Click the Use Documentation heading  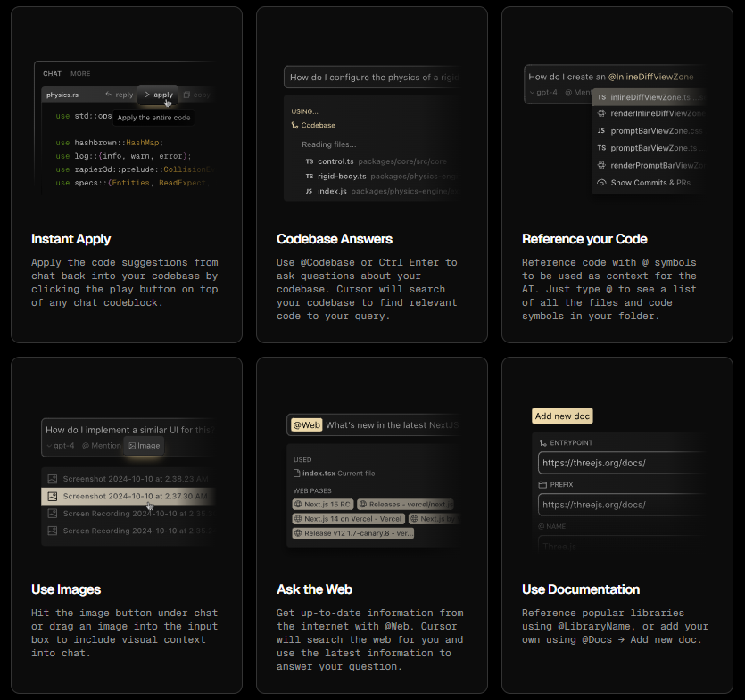(x=581, y=589)
